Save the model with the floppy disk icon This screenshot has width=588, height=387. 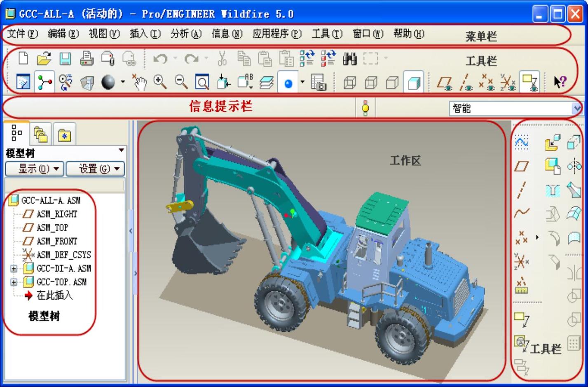coord(65,59)
